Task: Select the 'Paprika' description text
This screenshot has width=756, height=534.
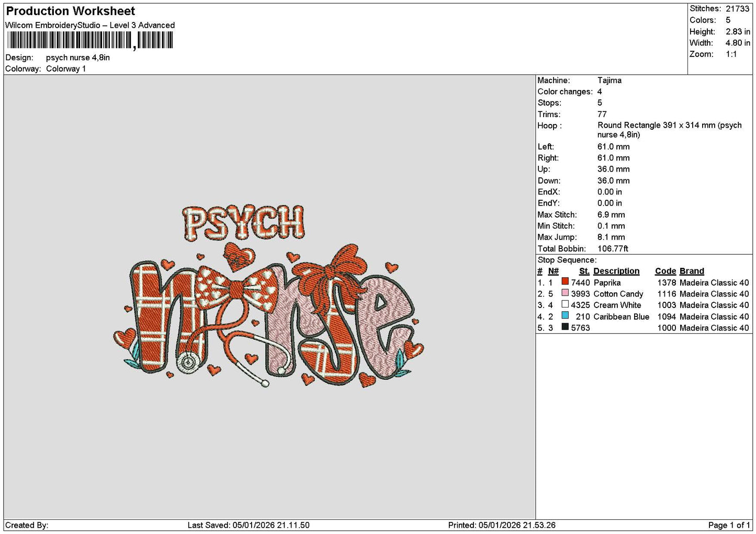Action: click(x=607, y=282)
